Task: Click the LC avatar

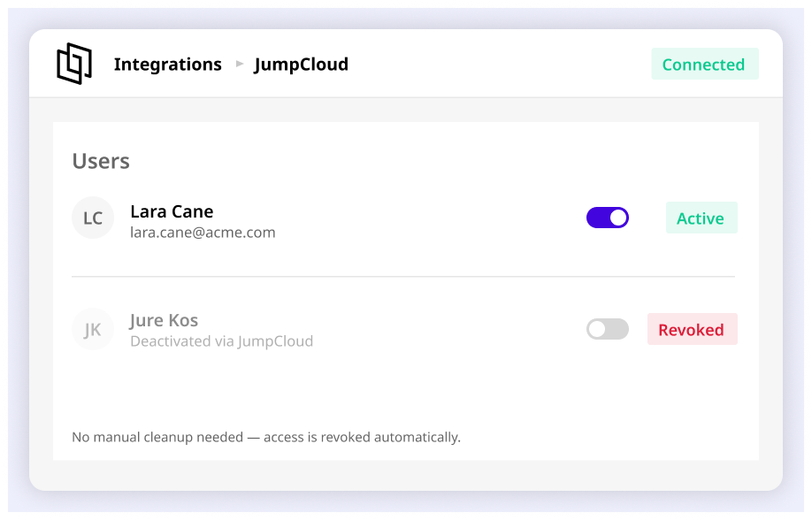Action: click(x=93, y=218)
